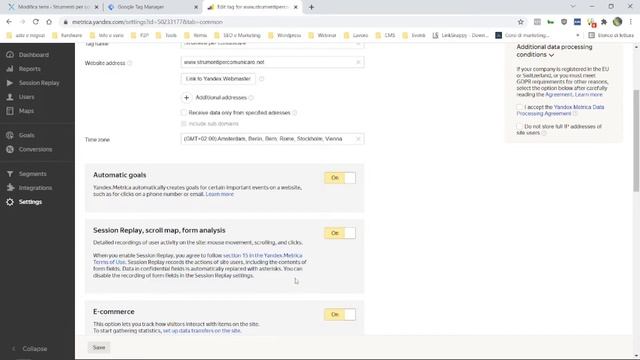640x360 pixels.
Task: Click the page vertical scrollbar
Action: tap(636, 140)
